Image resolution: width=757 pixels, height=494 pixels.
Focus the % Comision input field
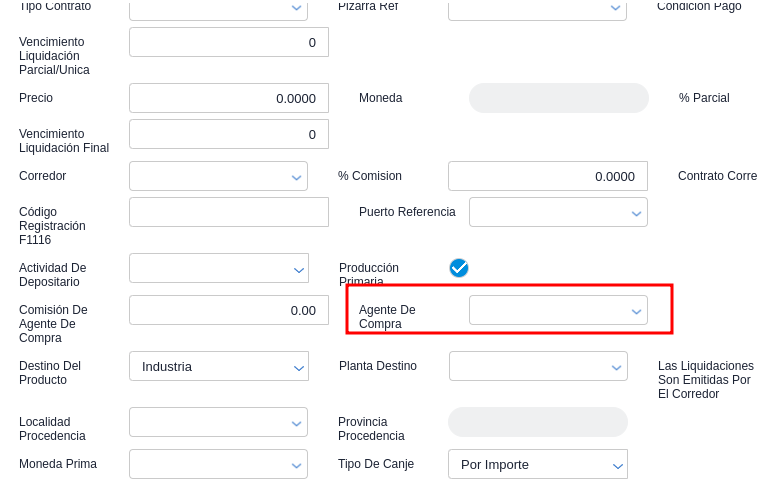click(x=547, y=176)
